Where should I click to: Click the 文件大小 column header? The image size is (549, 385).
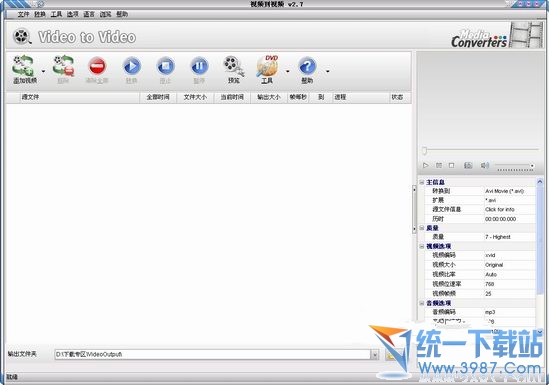[195, 97]
